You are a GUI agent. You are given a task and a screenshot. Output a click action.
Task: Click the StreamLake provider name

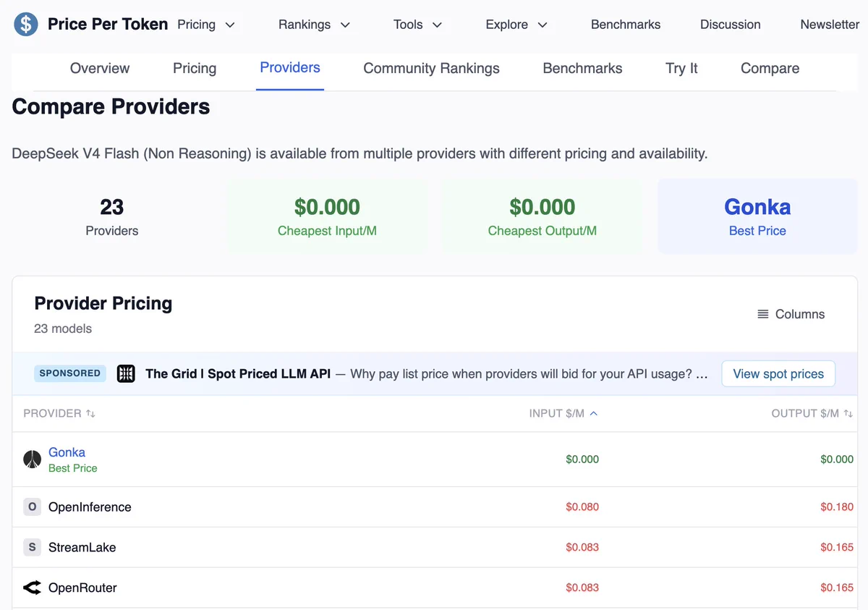pyautogui.click(x=82, y=548)
